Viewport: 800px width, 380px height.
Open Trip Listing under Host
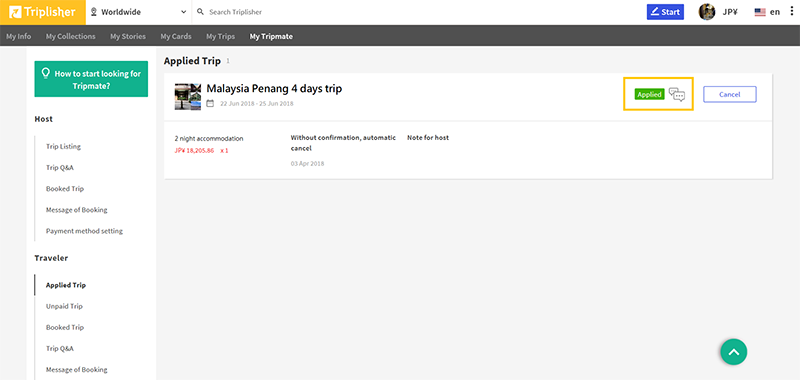click(63, 146)
